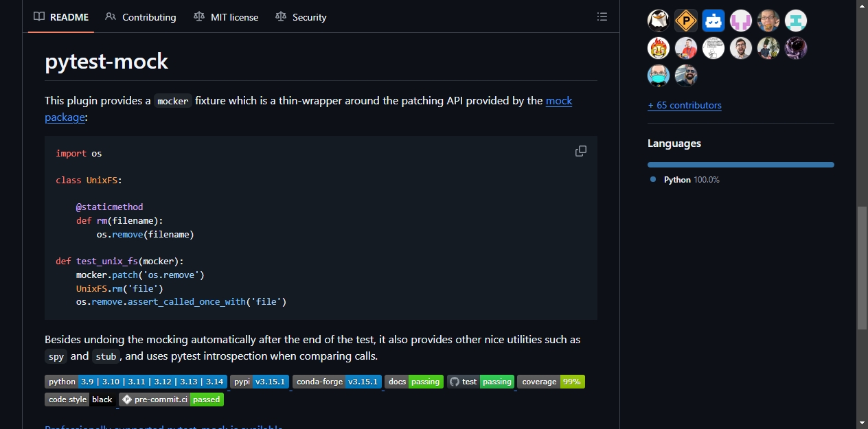
Task: Click the pypi v3.15.1 badge
Action: (260, 382)
